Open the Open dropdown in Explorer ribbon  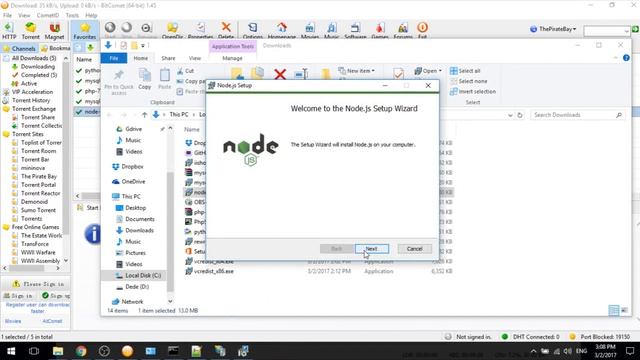tap(428, 71)
